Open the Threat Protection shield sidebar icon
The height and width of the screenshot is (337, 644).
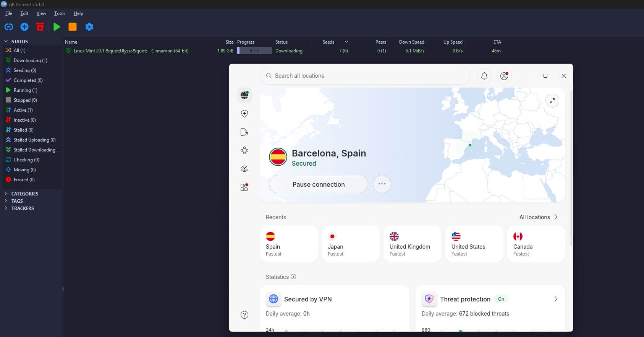pos(244,114)
